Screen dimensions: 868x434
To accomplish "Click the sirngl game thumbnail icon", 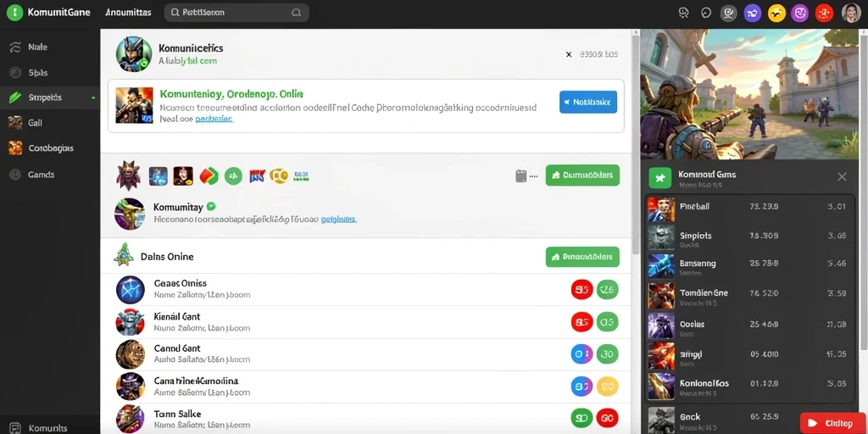I will pyautogui.click(x=661, y=356).
